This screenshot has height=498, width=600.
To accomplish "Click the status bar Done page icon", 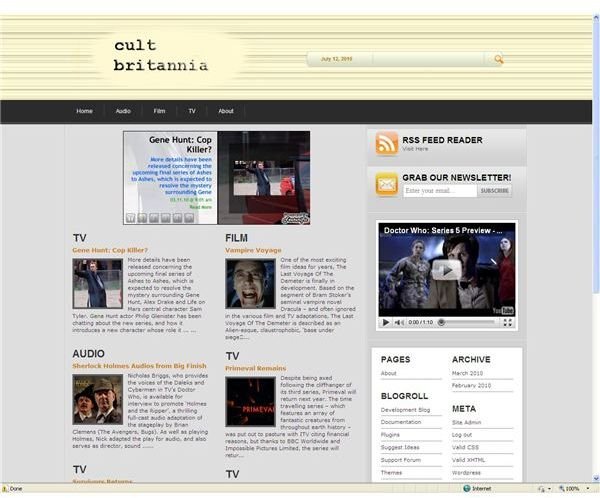I will 5,488.
